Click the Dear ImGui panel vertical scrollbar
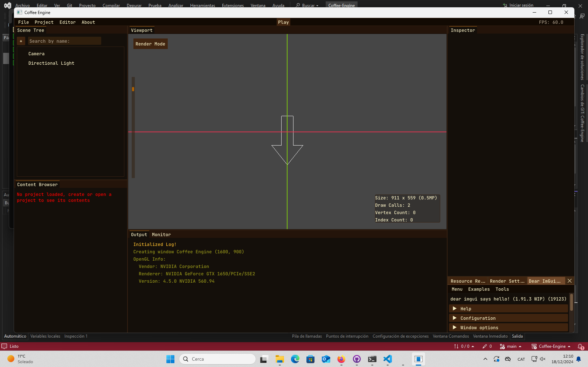The width and height of the screenshot is (588, 367). click(x=572, y=302)
